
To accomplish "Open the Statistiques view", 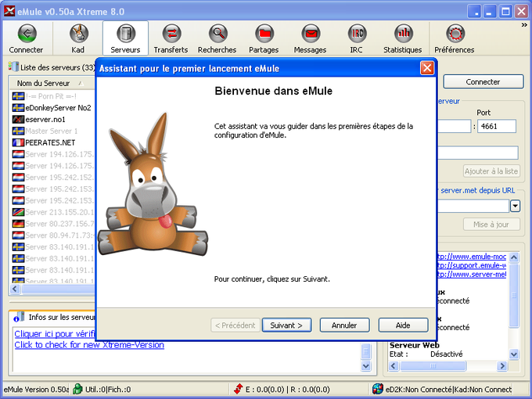I will click(403, 38).
